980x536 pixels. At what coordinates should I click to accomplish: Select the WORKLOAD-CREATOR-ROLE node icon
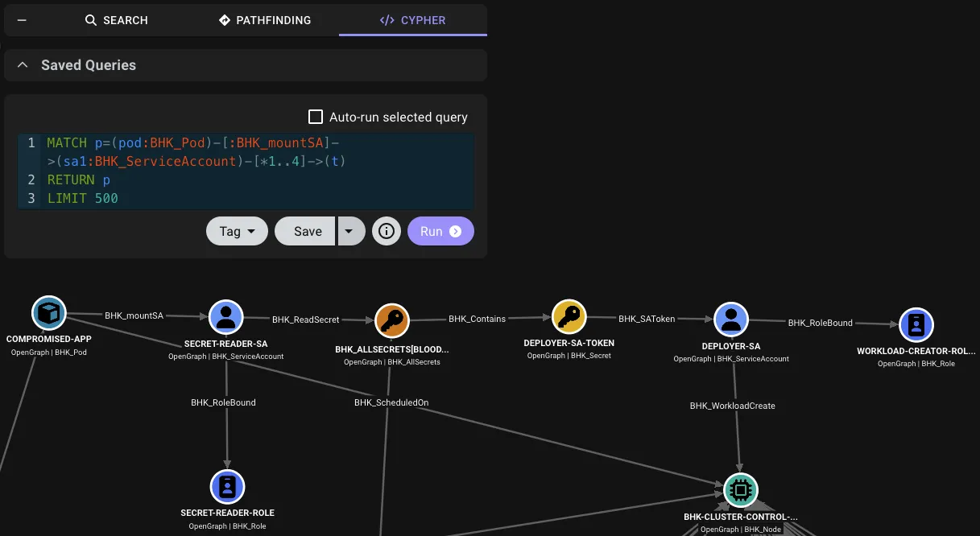tap(916, 325)
